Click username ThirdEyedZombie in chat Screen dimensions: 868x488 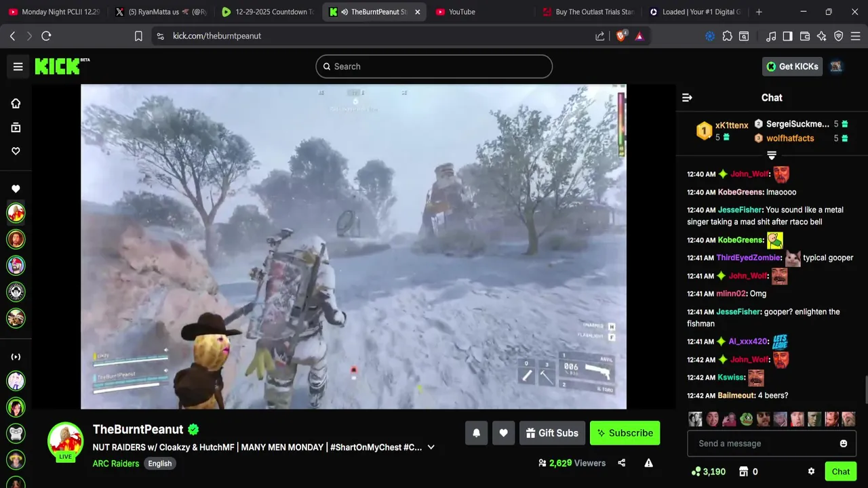tap(749, 258)
